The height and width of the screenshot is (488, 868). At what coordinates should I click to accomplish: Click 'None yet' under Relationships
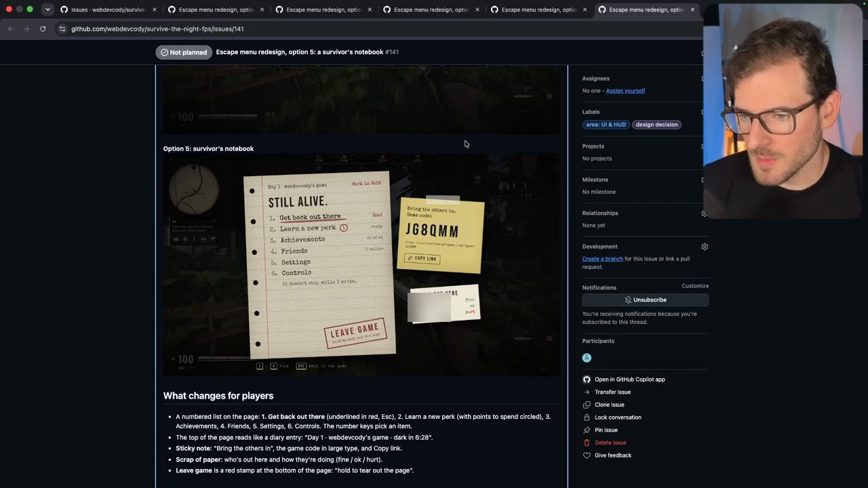(x=593, y=225)
